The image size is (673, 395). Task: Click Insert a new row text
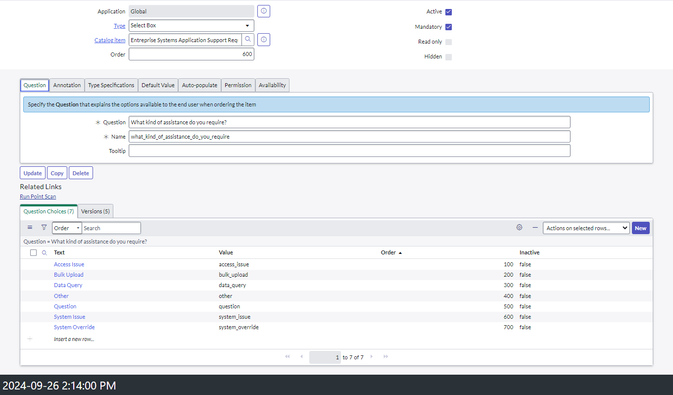pyautogui.click(x=74, y=339)
